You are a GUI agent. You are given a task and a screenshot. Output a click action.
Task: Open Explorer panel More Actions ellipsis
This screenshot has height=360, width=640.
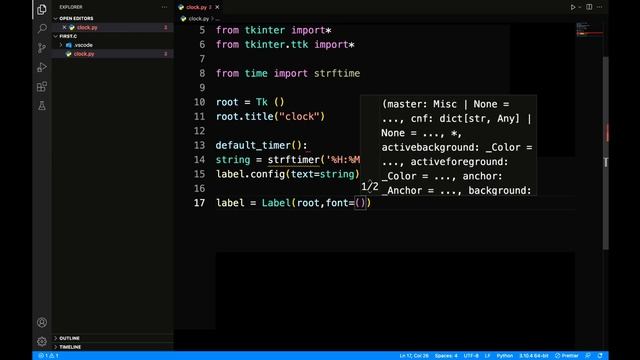pyautogui.click(x=164, y=7)
